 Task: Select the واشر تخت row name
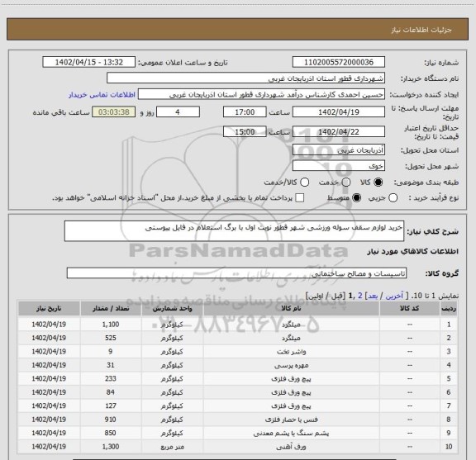(x=291, y=352)
